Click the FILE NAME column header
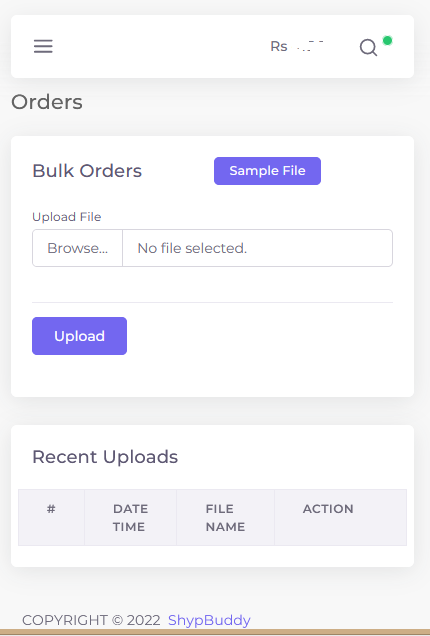430x636 pixels. [225, 518]
